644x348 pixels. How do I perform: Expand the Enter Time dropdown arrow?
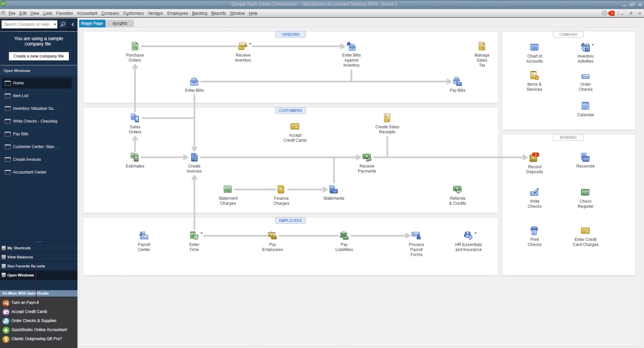tap(201, 233)
